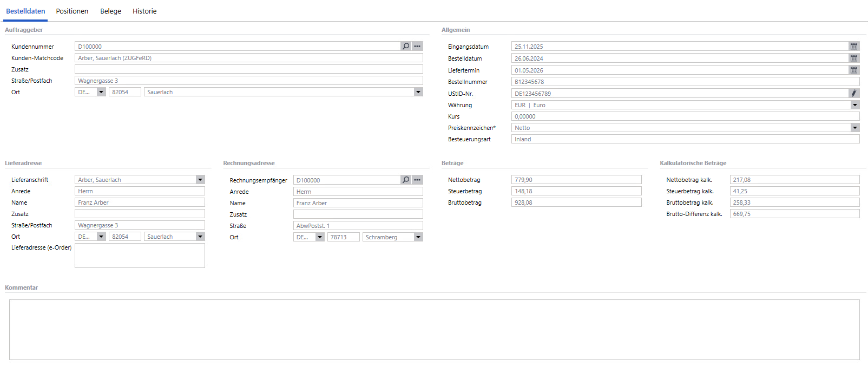868x366 pixels.
Task: Expand the Preiskennzeichen Netto dropdown
Action: tap(854, 128)
